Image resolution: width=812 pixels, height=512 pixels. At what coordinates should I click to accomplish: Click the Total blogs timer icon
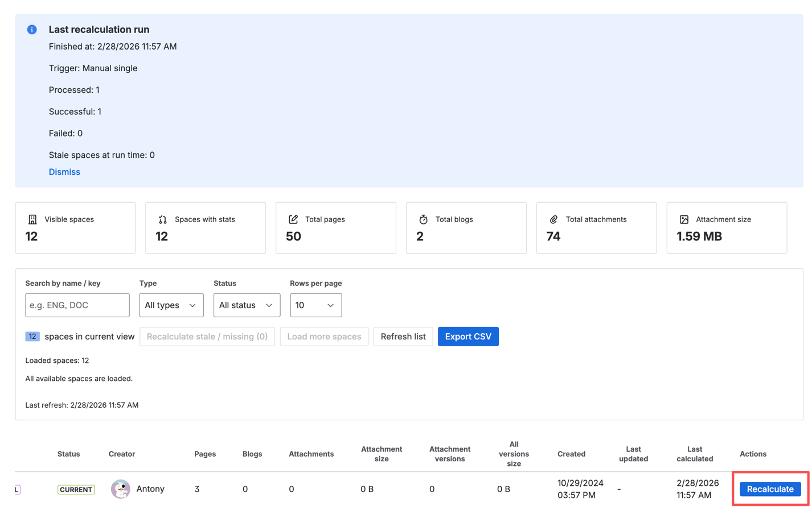pyautogui.click(x=423, y=219)
